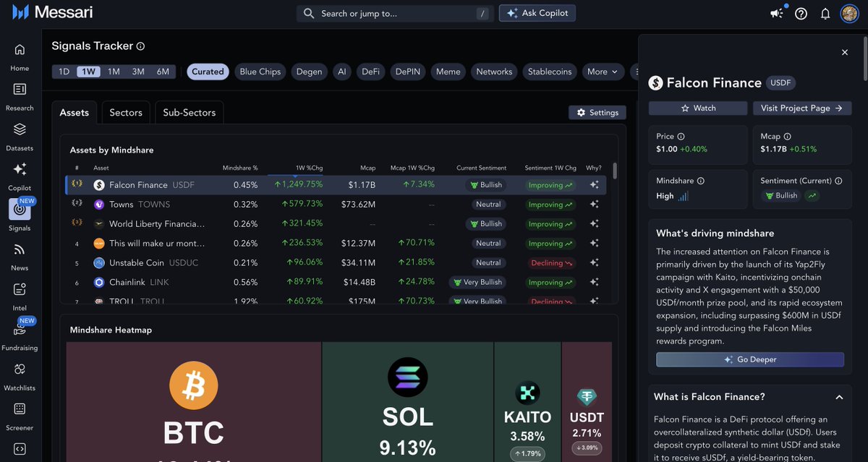Image resolution: width=868 pixels, height=462 pixels.
Task: Click the Ask Copilot button
Action: (537, 13)
